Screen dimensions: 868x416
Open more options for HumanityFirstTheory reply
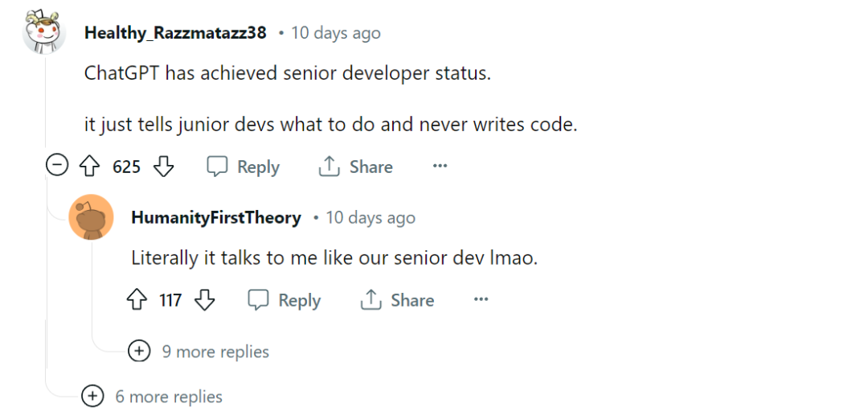tap(481, 300)
